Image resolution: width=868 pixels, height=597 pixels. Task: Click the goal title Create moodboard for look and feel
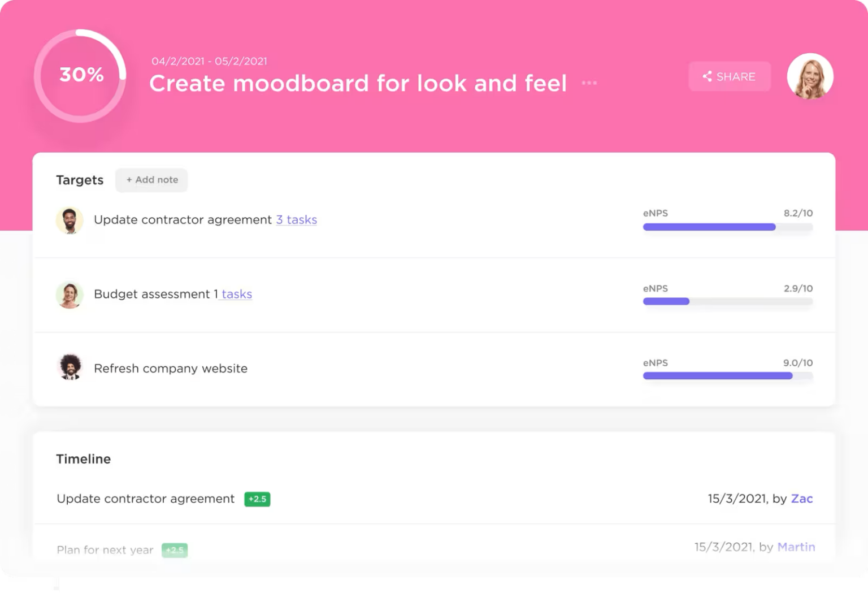(358, 83)
